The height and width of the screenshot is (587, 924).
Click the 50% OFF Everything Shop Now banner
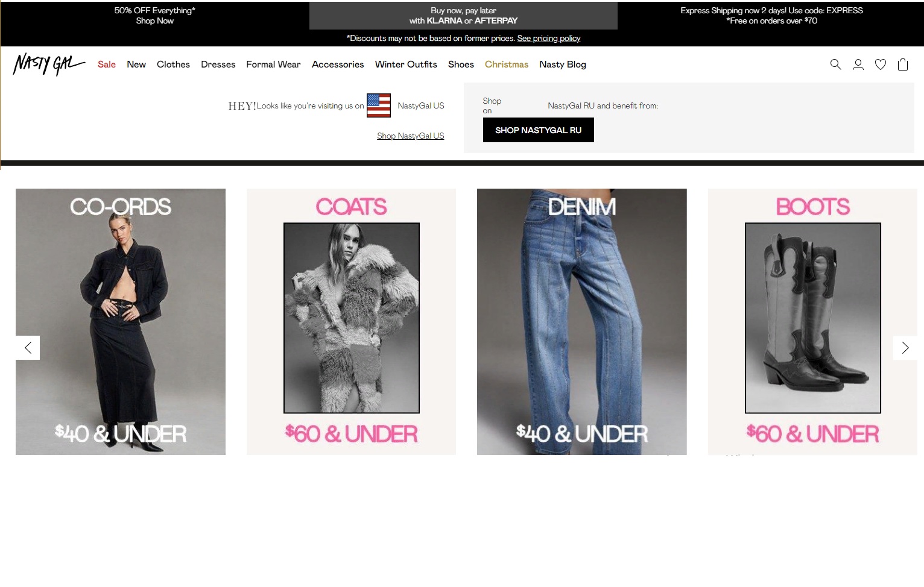[155, 16]
